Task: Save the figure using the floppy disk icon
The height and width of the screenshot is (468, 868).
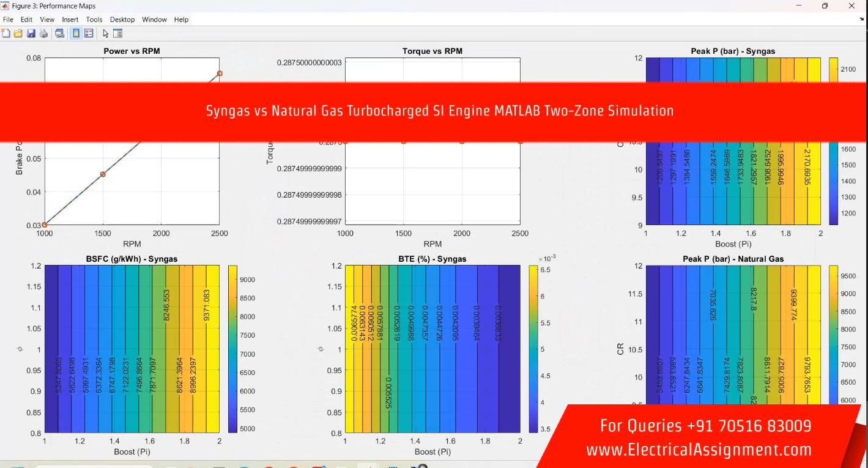Action: (x=31, y=34)
